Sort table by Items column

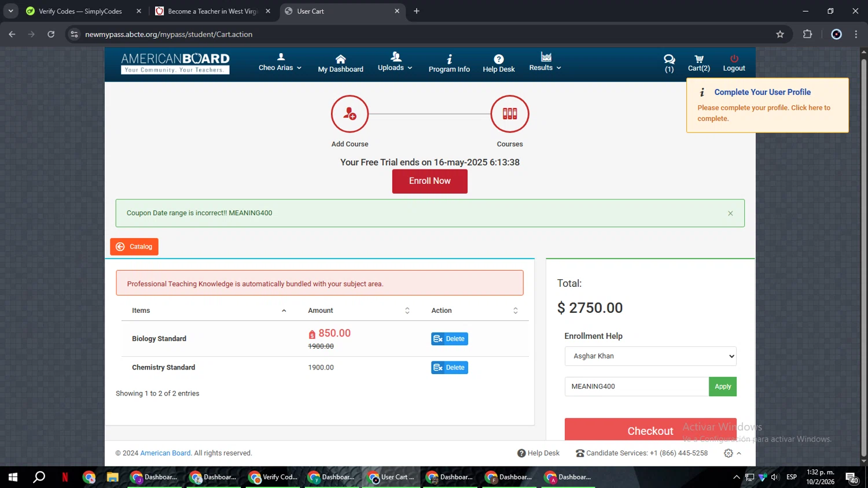tap(209, 310)
